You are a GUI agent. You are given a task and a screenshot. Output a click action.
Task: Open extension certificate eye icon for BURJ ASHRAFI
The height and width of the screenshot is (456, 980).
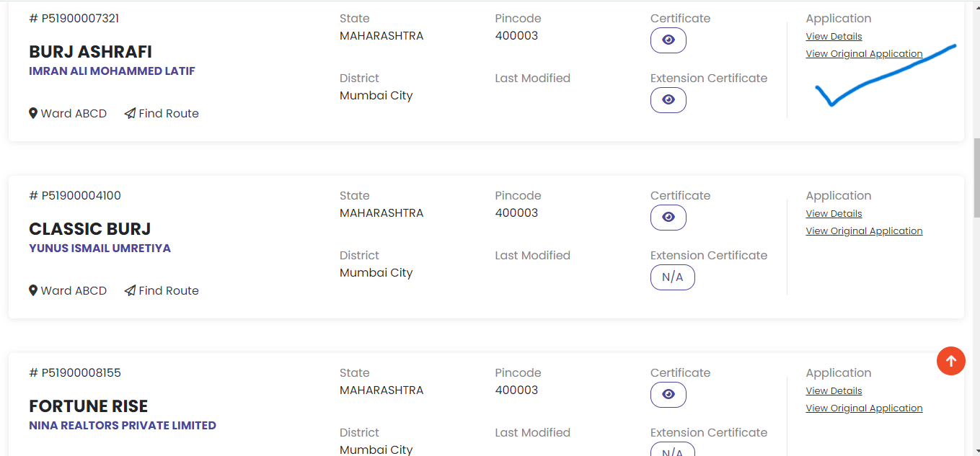pos(668,100)
